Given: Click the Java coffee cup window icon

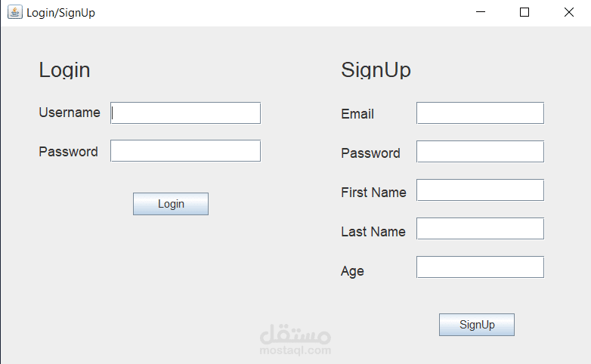Looking at the screenshot, I should [14, 12].
